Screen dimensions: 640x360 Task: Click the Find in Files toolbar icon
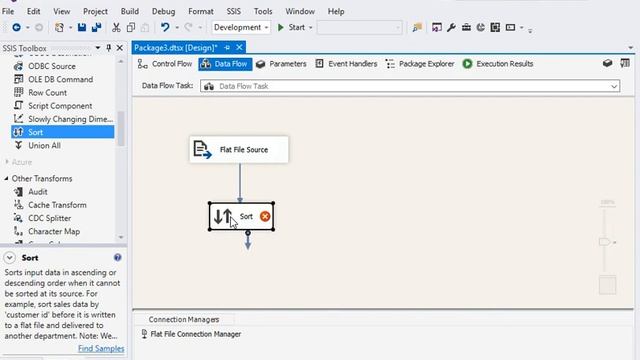coord(417,27)
